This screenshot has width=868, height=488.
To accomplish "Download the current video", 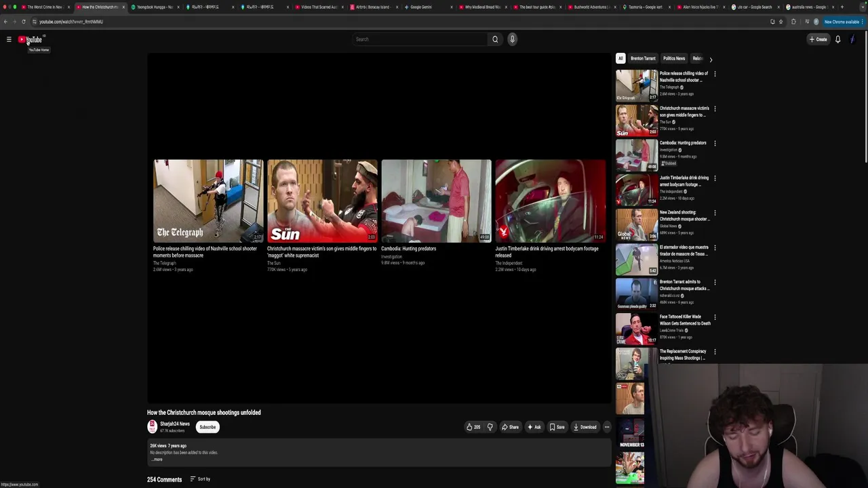I will tap(585, 427).
